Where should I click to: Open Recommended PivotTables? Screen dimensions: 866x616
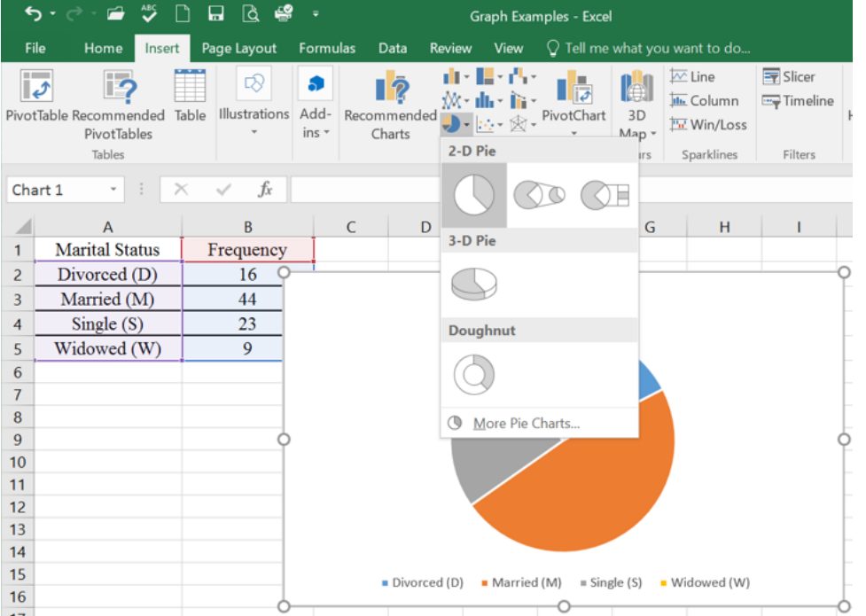point(118,105)
